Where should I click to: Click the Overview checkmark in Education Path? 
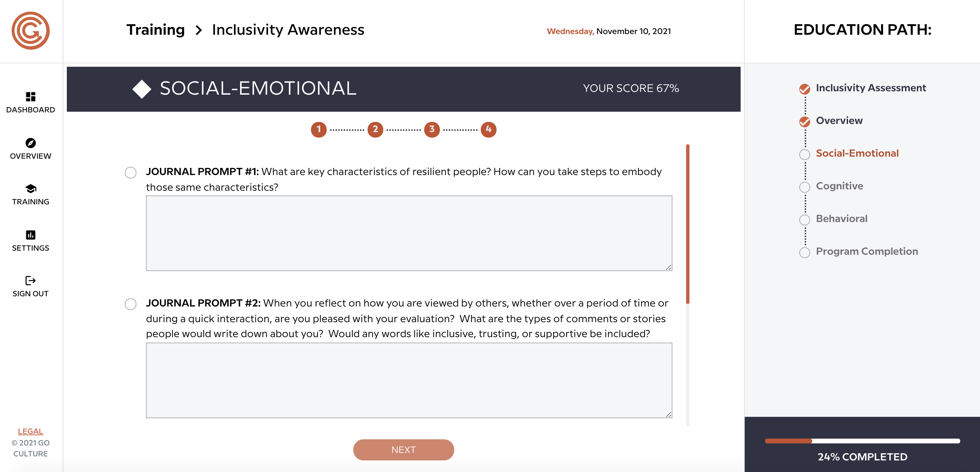click(804, 122)
